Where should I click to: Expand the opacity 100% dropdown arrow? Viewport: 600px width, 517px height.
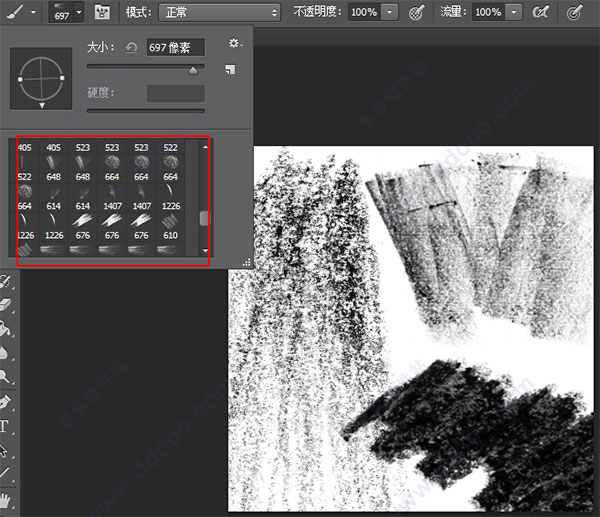pos(390,12)
